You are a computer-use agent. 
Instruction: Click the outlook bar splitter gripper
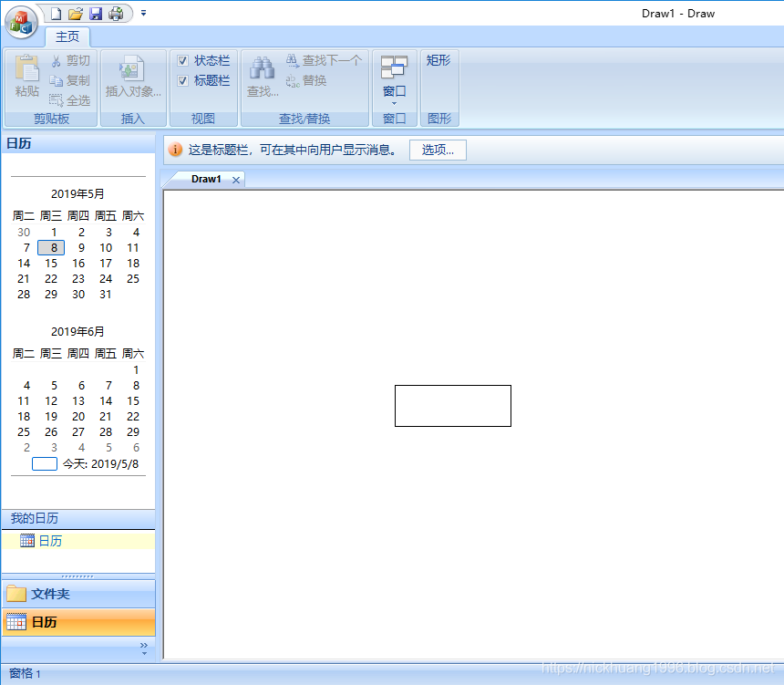pyautogui.click(x=77, y=576)
